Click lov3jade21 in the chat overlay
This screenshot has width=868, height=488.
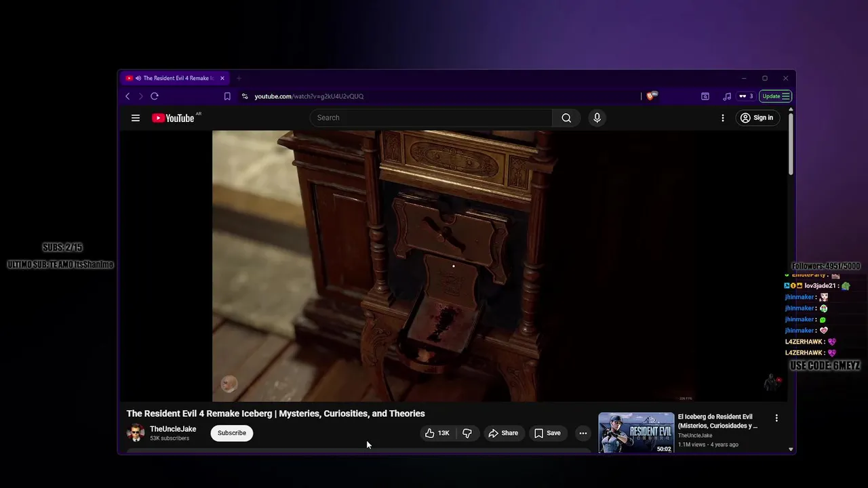pos(820,286)
